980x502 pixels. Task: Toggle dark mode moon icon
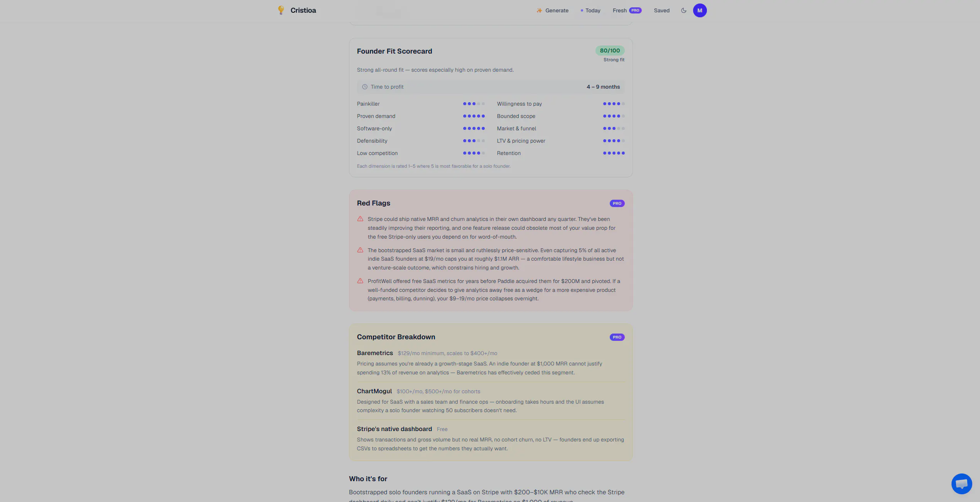pos(684,10)
